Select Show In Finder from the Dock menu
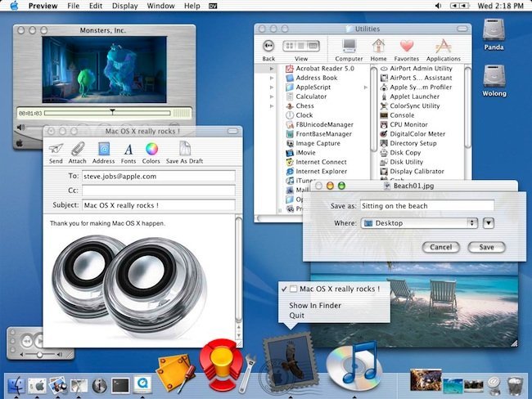This screenshot has height=399, width=532. pyautogui.click(x=315, y=306)
